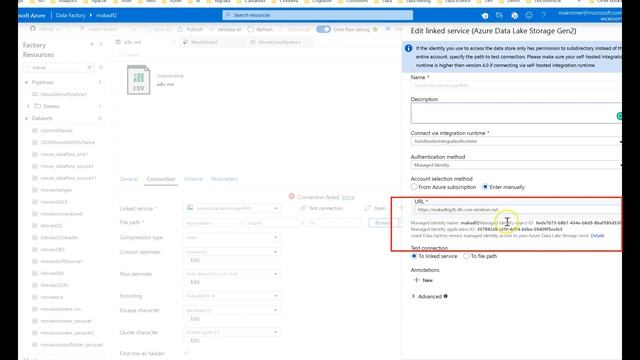640x360 pixels.
Task: Click the Publish toolbar button
Action: (x=190, y=29)
